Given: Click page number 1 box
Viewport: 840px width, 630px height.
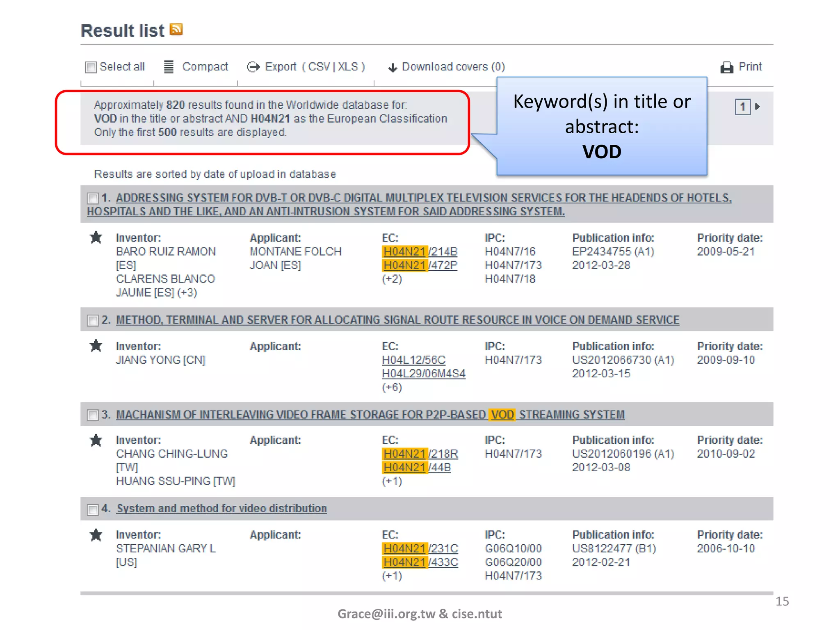Looking at the screenshot, I should (742, 107).
